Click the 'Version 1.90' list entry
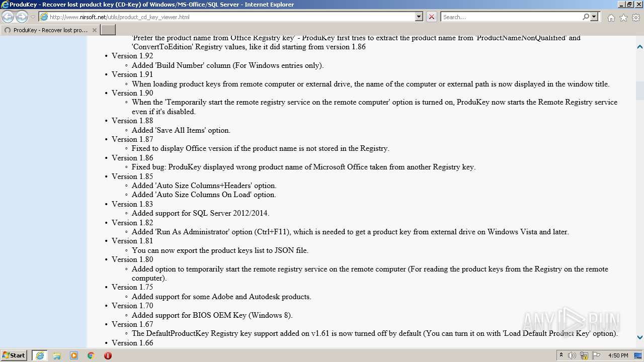The width and height of the screenshot is (644, 362). (x=132, y=93)
